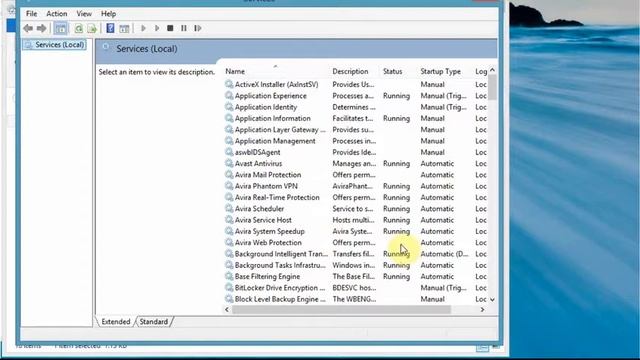Open the Help menu
Screen dimensions: 640x360
(x=108, y=13)
